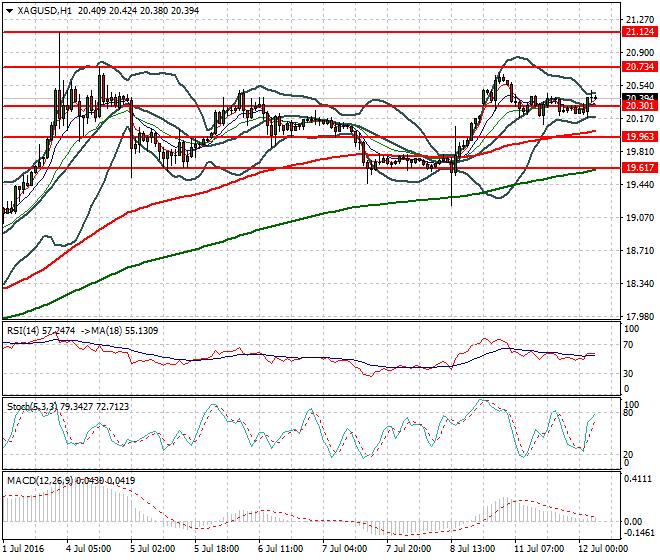The width and height of the screenshot is (660, 560).
Task: Select the 5 Jul 18:00 time axis label
Action: pos(217,549)
